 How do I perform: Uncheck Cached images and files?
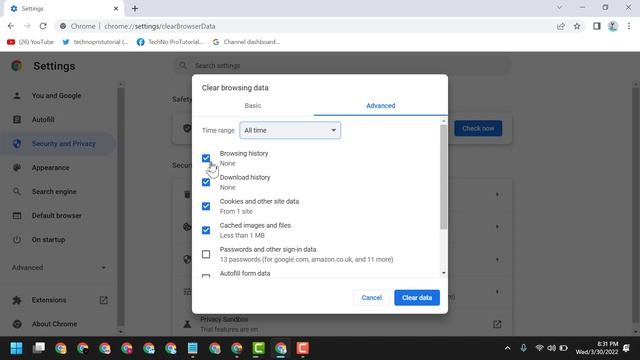(x=206, y=230)
